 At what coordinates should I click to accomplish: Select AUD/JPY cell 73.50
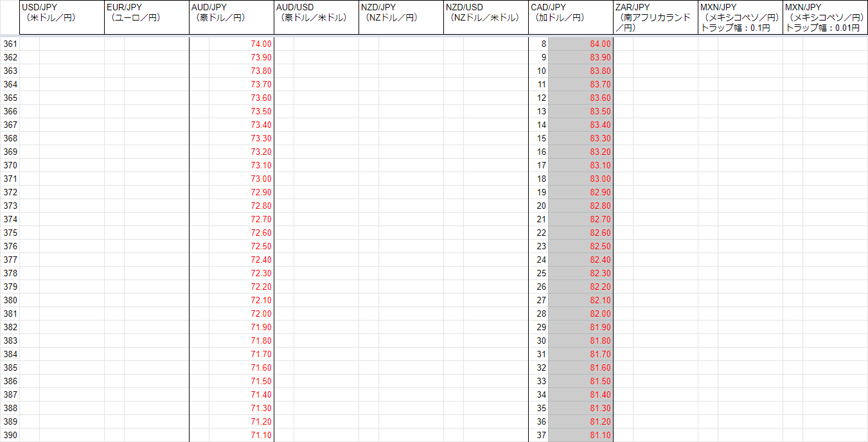click(x=242, y=111)
